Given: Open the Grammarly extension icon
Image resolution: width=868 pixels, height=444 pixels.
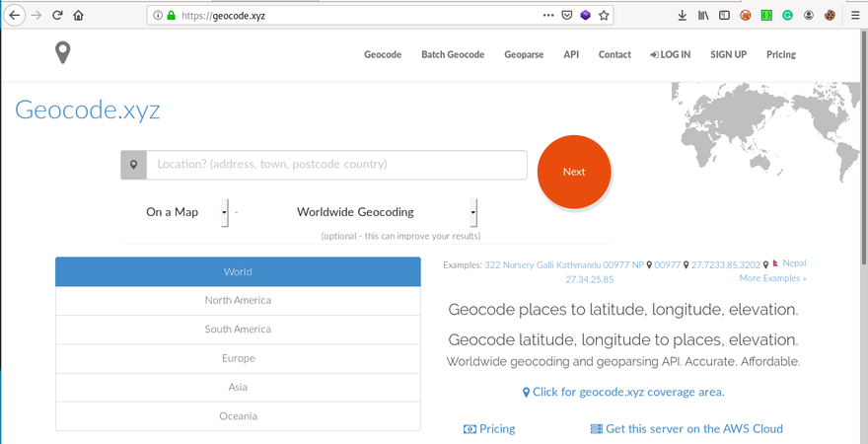Looking at the screenshot, I should pos(788,16).
